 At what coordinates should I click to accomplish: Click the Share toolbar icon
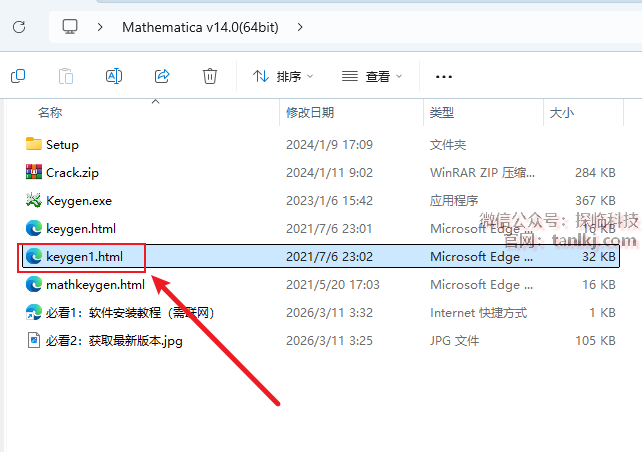point(162,76)
